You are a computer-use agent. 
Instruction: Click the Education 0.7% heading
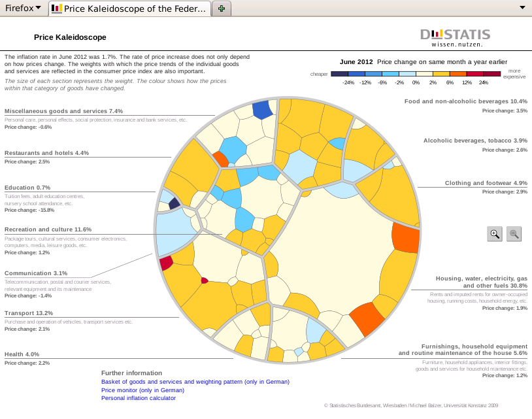click(27, 188)
